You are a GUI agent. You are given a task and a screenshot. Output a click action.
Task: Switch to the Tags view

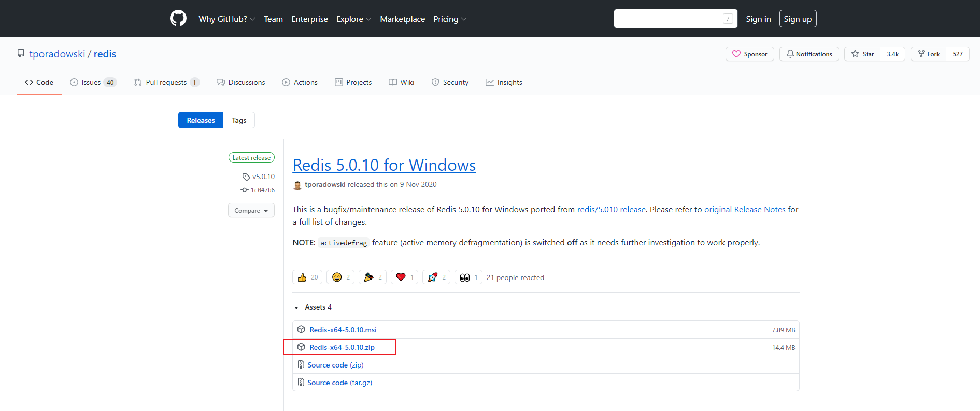pyautogui.click(x=239, y=120)
